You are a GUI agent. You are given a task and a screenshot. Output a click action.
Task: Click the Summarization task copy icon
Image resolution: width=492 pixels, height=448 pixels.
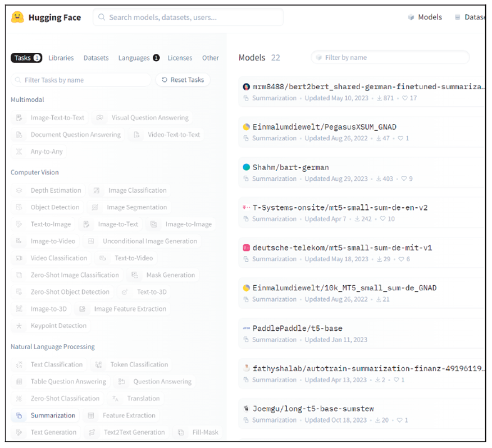tap(19, 415)
